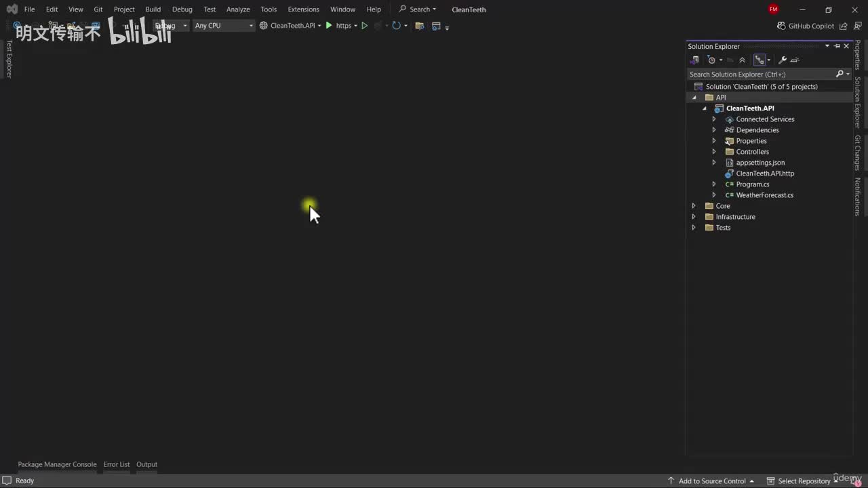Start debugging with the green https play button
This screenshot has height=488, width=868.
329,26
